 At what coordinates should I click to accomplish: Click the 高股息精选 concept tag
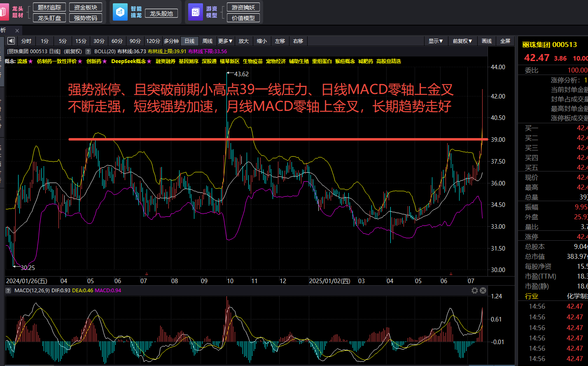(389, 61)
